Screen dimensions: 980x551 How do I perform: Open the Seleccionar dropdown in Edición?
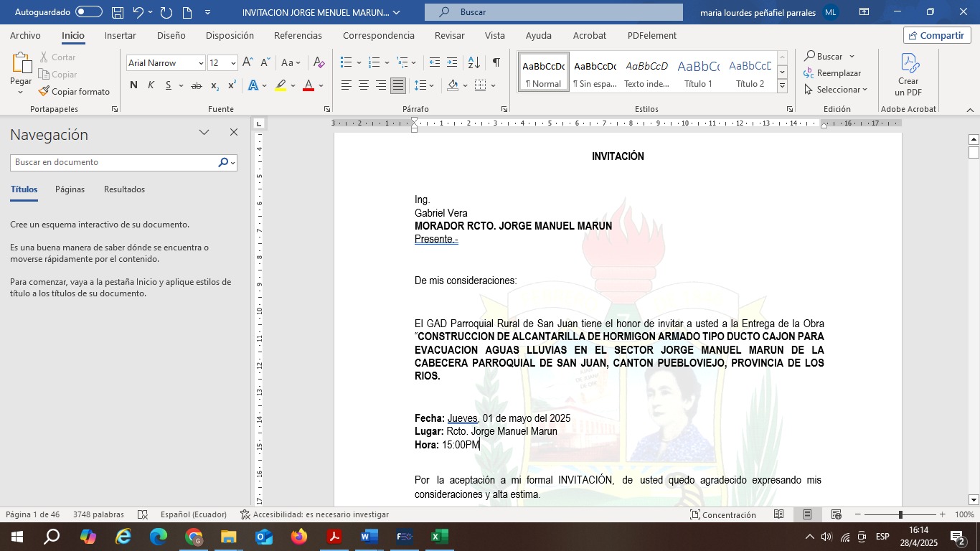(x=836, y=90)
